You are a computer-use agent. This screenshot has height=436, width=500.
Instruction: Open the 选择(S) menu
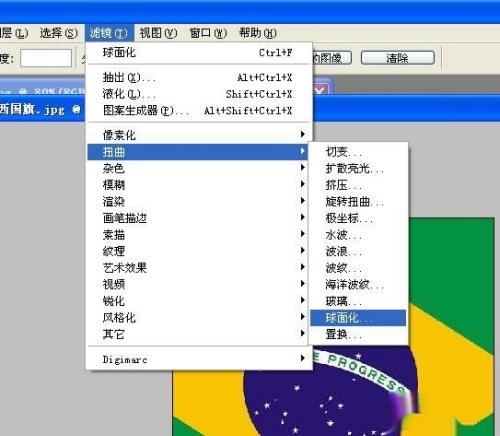pos(59,33)
